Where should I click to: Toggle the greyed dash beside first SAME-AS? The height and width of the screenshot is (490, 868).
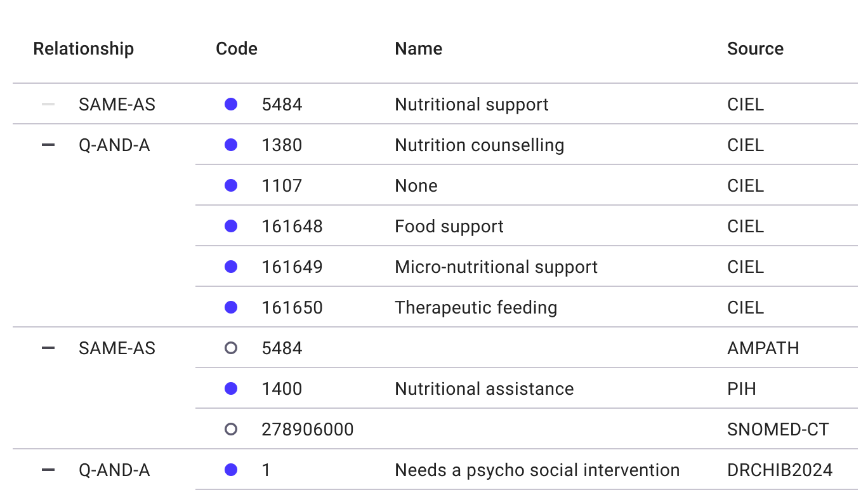pyautogui.click(x=48, y=104)
